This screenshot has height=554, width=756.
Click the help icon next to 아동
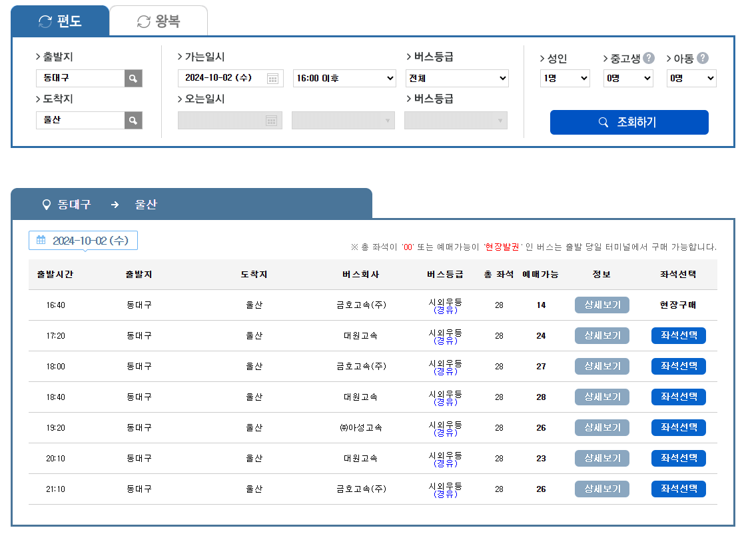[x=703, y=58]
